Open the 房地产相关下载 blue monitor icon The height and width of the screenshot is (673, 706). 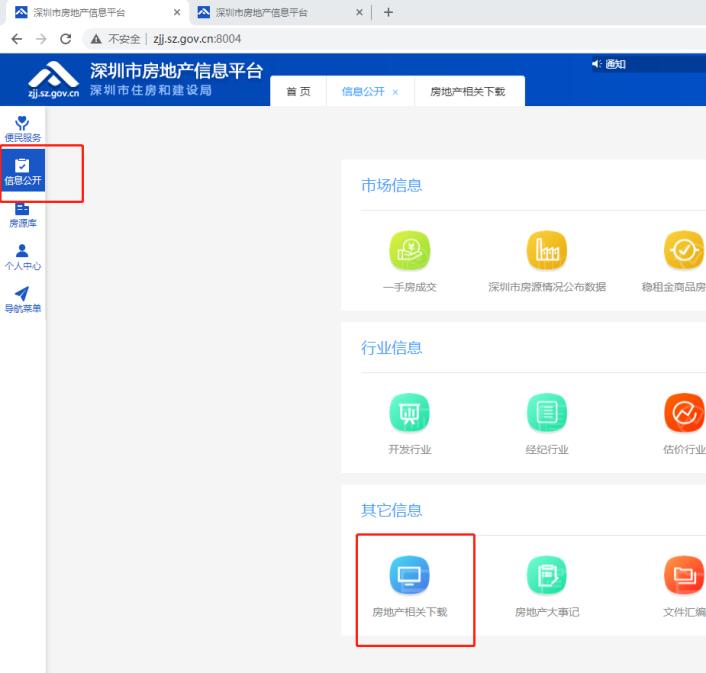(x=409, y=575)
